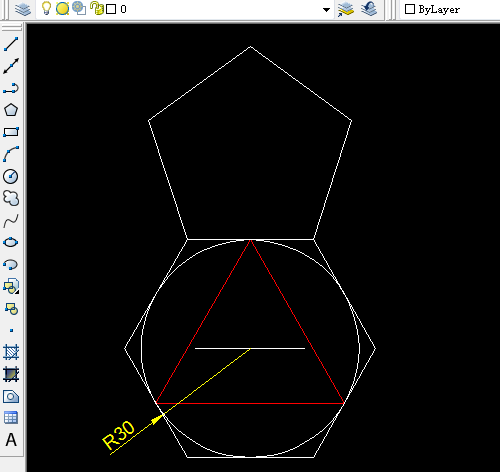Select the Table tool
This screenshot has height=472, width=500.
(x=11, y=418)
